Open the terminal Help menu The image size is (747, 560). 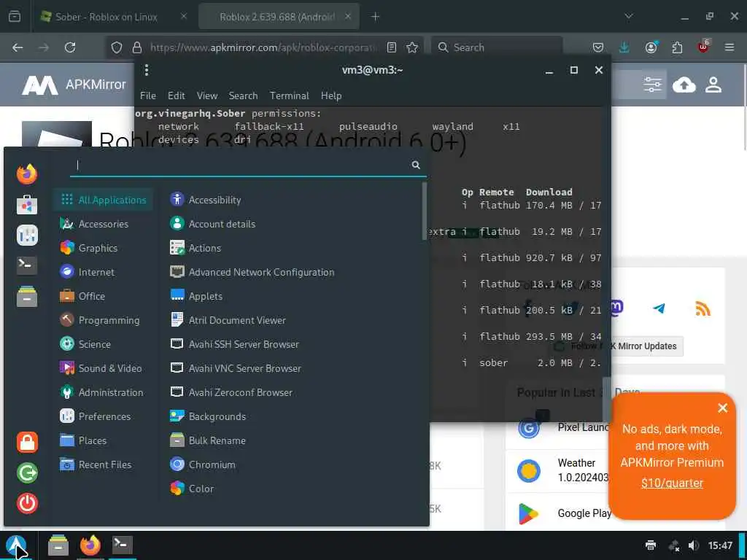[x=331, y=96]
